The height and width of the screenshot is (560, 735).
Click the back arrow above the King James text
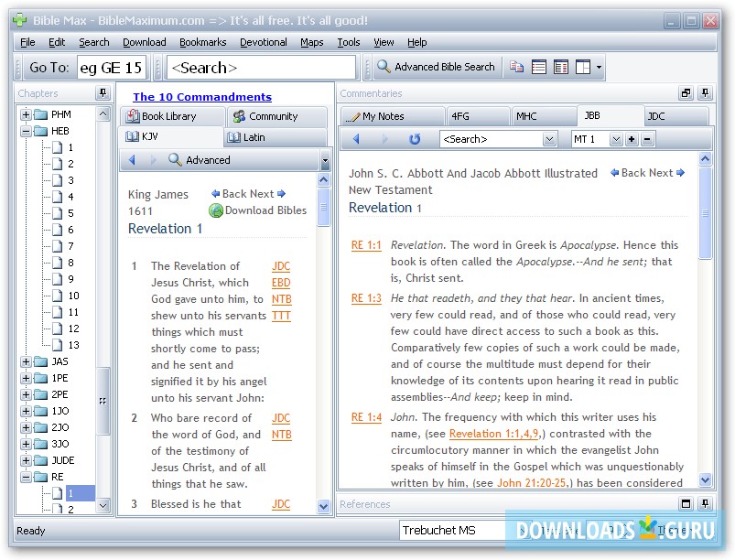217,193
